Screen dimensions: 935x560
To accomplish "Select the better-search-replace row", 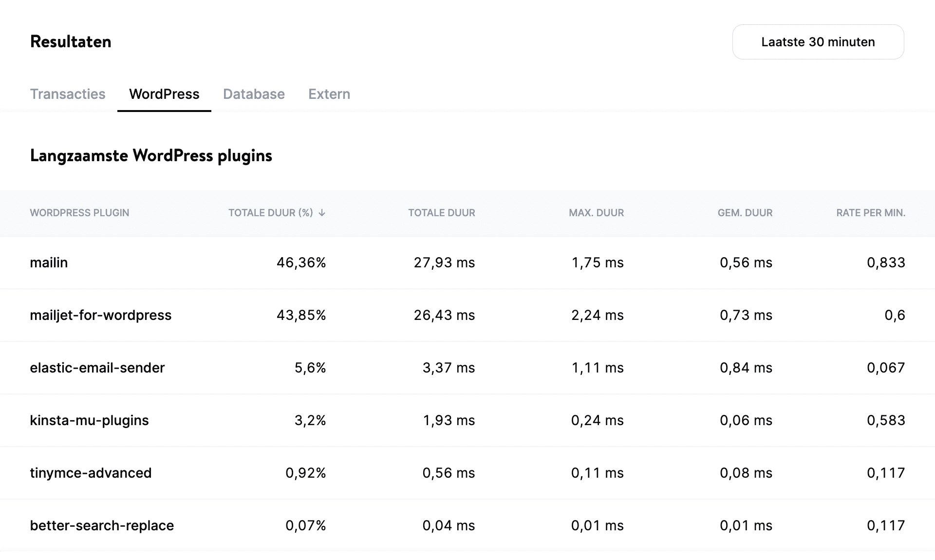I will [101, 525].
